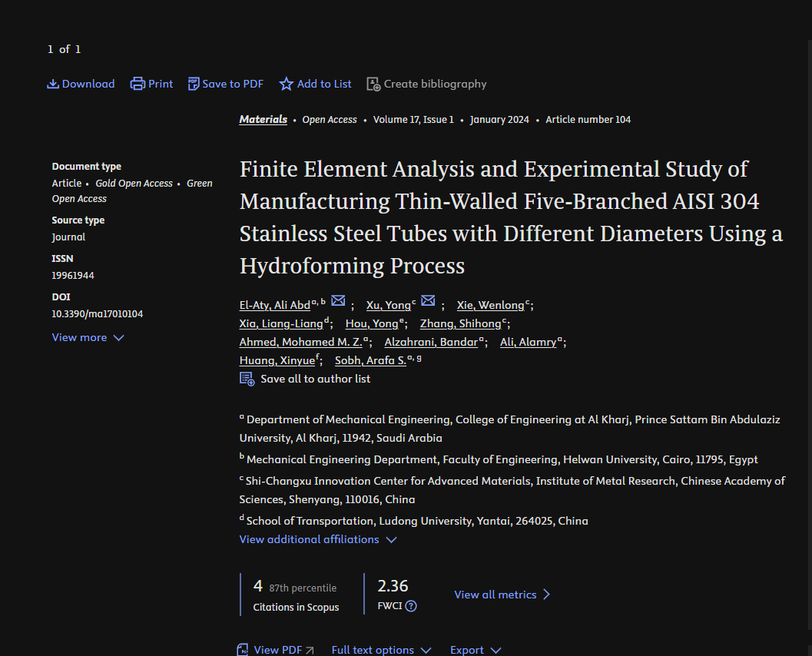Click Save all to author list text
The width and height of the screenshot is (812, 656).
316,379
